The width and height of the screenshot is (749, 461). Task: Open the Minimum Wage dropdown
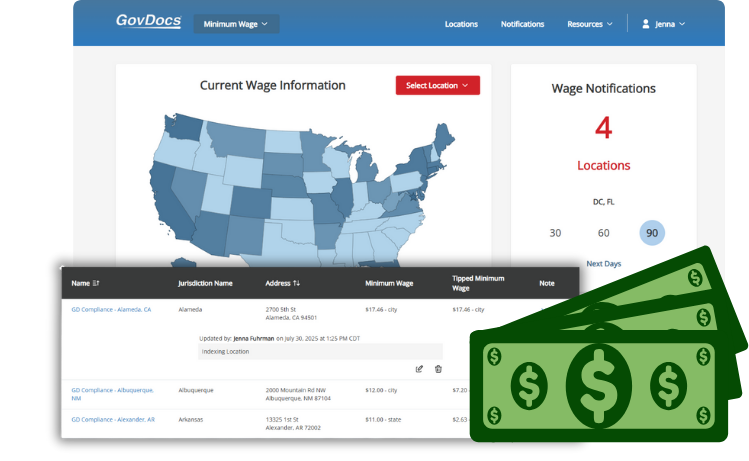pyautogui.click(x=236, y=24)
